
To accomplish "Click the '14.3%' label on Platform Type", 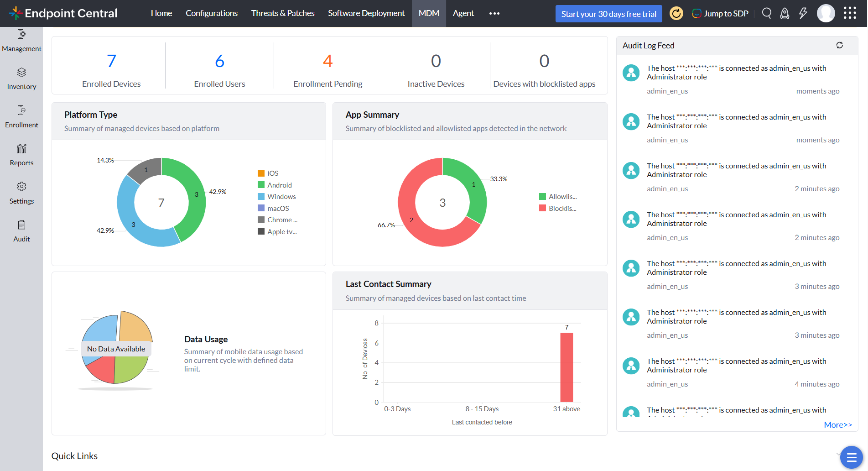I will (x=105, y=160).
